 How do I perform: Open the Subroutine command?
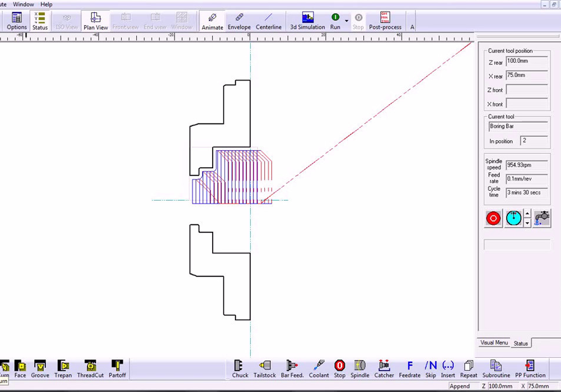pos(496,368)
